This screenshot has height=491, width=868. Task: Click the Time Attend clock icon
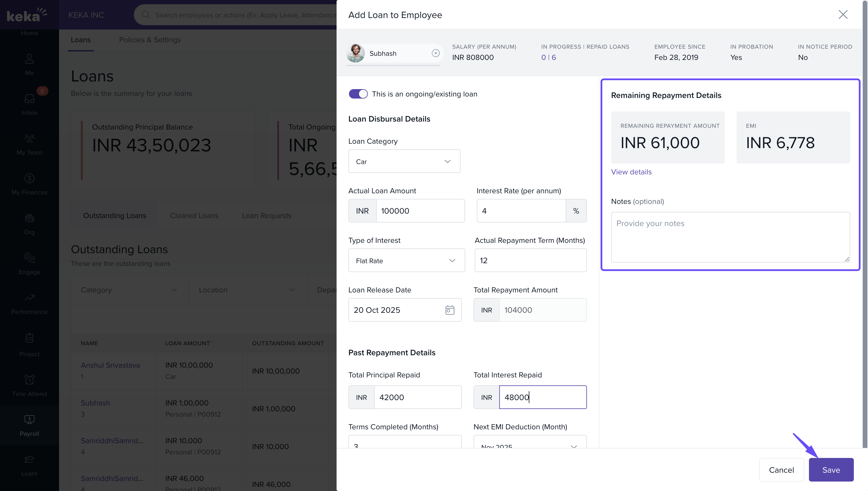(x=29, y=380)
